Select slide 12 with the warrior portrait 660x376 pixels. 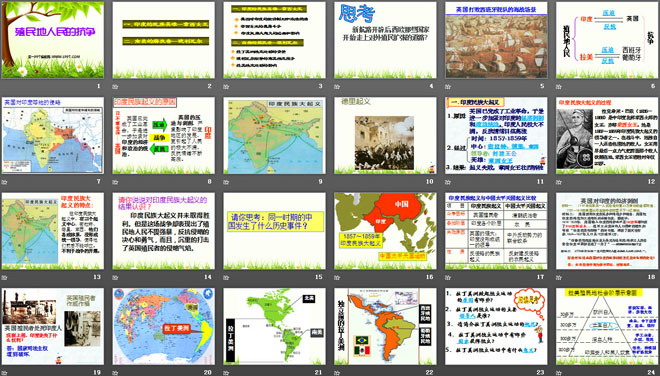pos(607,136)
